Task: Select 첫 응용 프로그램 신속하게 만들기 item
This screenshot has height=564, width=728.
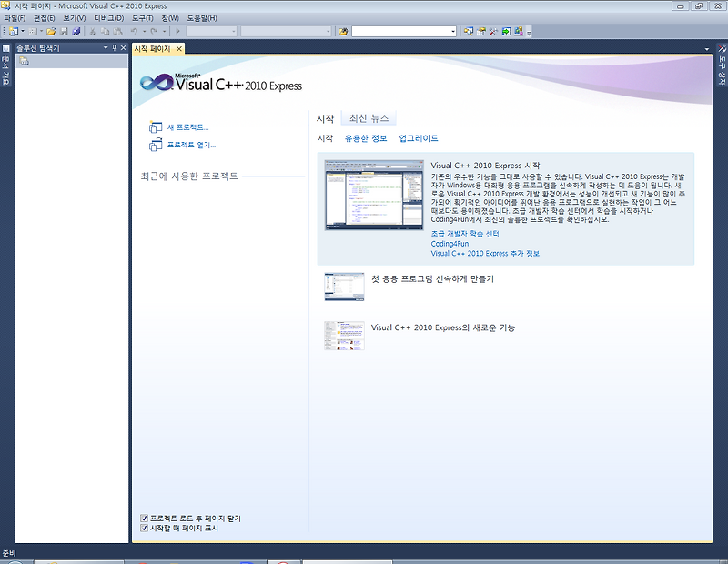Action: (432, 279)
